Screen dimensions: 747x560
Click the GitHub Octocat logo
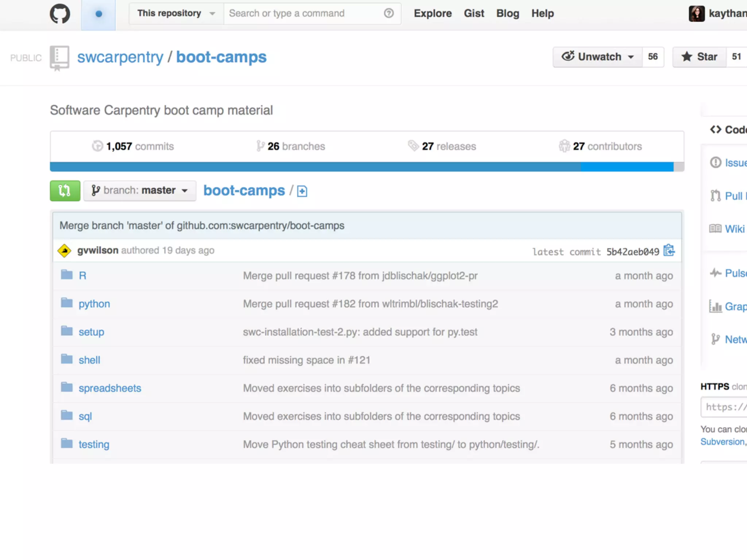(60, 14)
